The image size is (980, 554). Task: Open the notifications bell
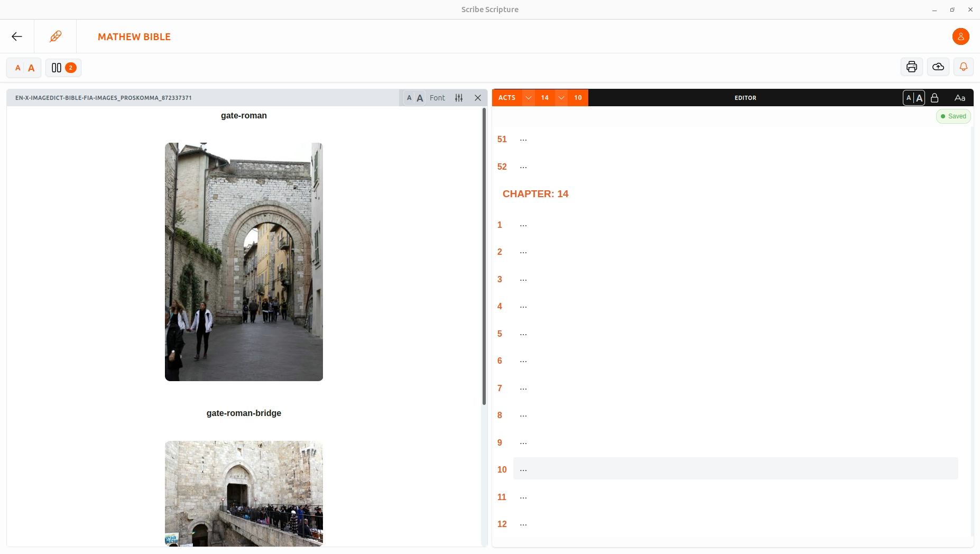963,67
